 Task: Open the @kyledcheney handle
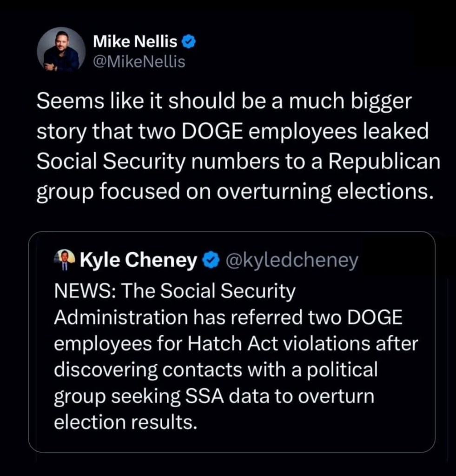tap(291, 261)
